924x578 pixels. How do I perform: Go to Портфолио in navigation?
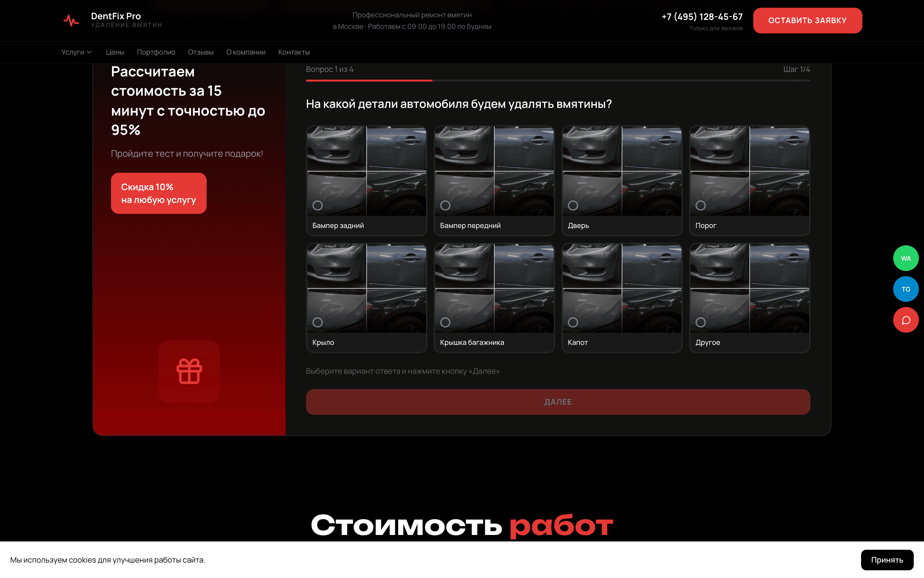[156, 52]
